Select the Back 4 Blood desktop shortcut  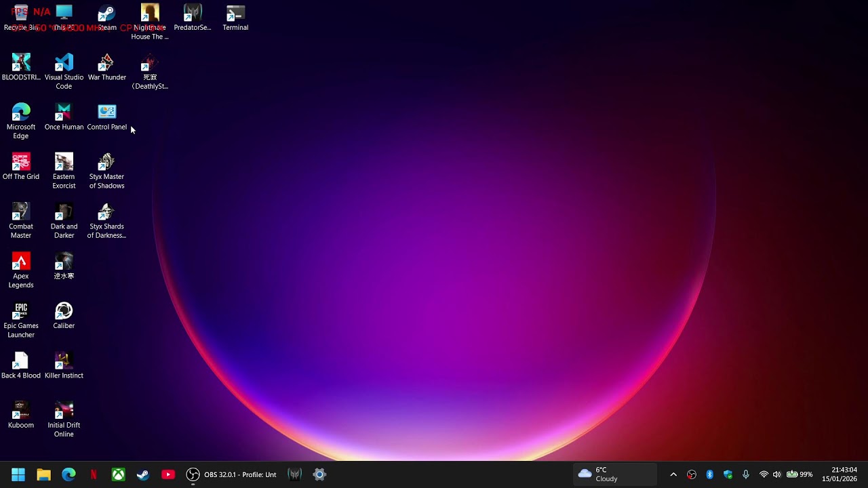(21, 365)
